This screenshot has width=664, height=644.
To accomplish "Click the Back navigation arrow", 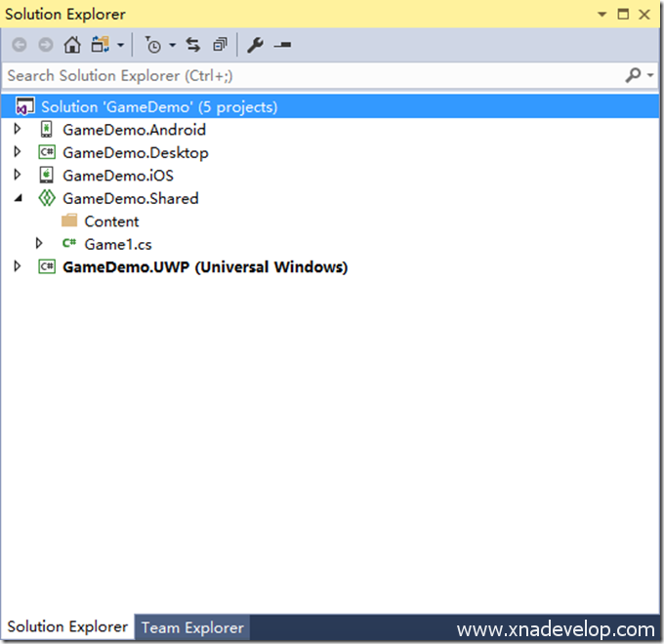I will pyautogui.click(x=20, y=45).
